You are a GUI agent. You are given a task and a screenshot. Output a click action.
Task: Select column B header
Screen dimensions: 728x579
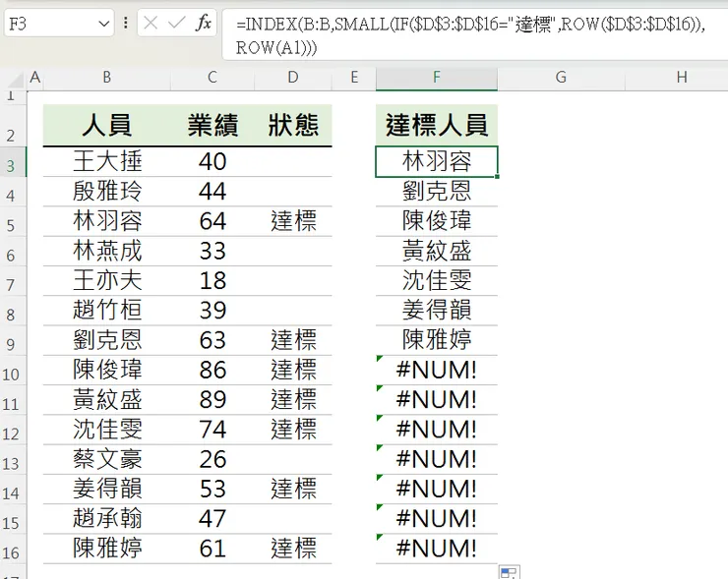point(107,77)
